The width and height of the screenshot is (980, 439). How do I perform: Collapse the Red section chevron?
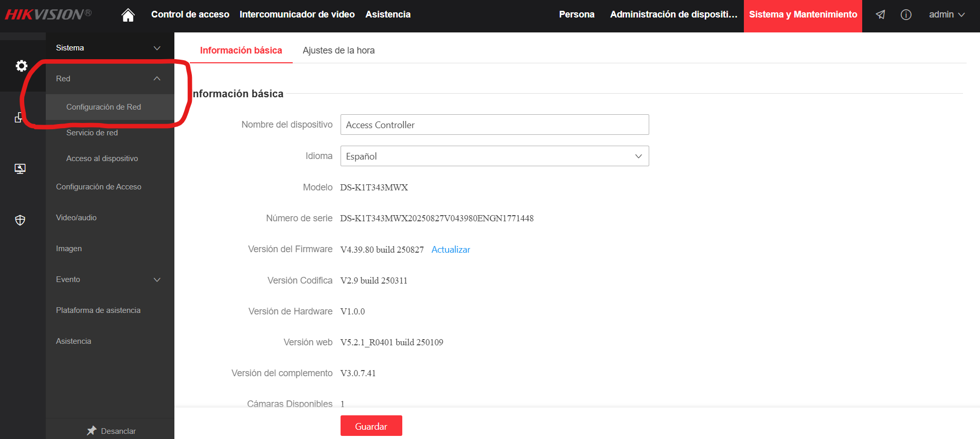(x=157, y=79)
